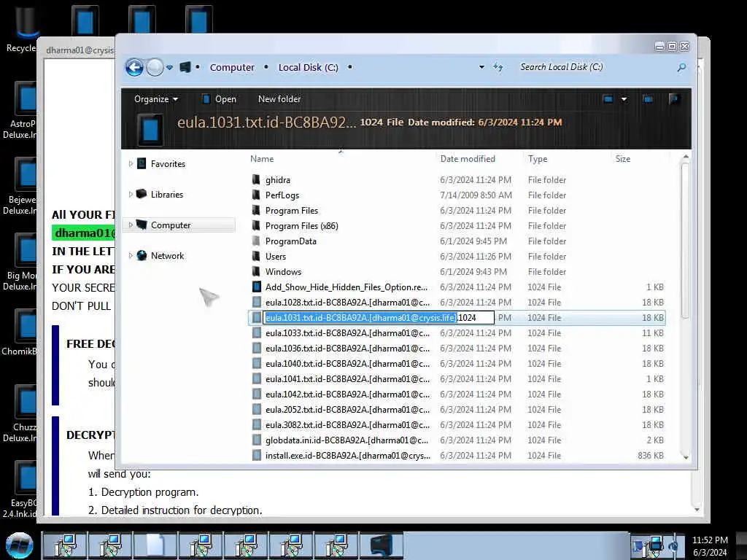This screenshot has width=747, height=560.
Task: Click Local Disk (C:) breadcrumb
Action: click(x=309, y=68)
